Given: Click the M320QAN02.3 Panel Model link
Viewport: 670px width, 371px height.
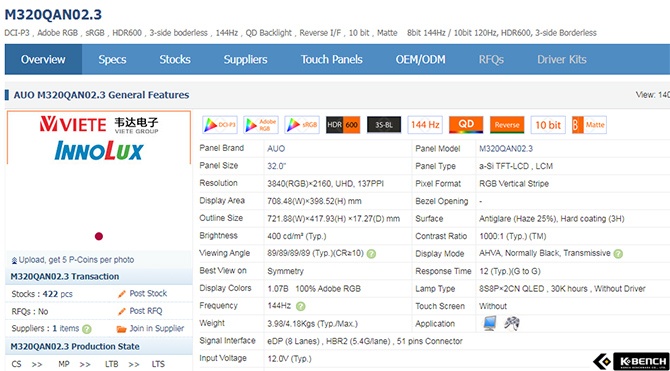Looking at the screenshot, I should click(506, 149).
